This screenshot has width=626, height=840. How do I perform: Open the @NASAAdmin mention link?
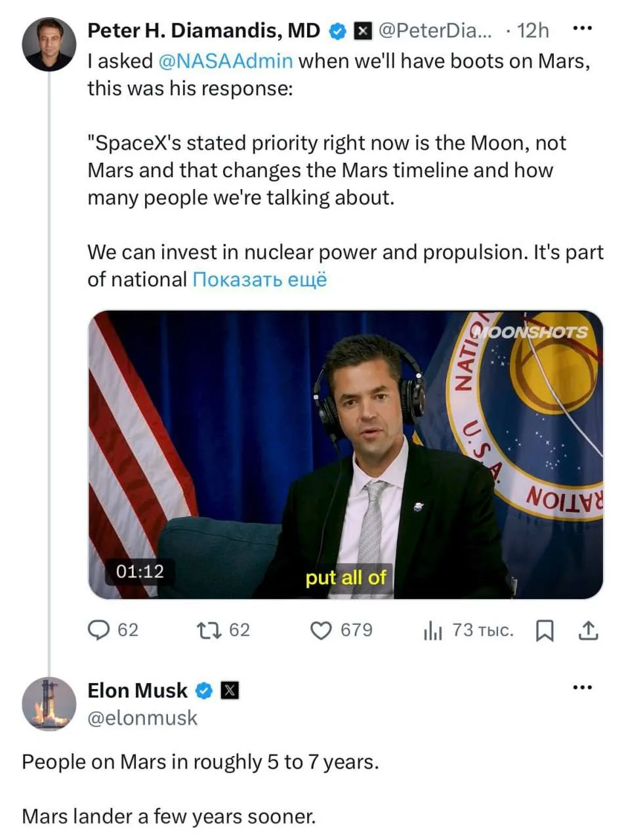click(226, 61)
